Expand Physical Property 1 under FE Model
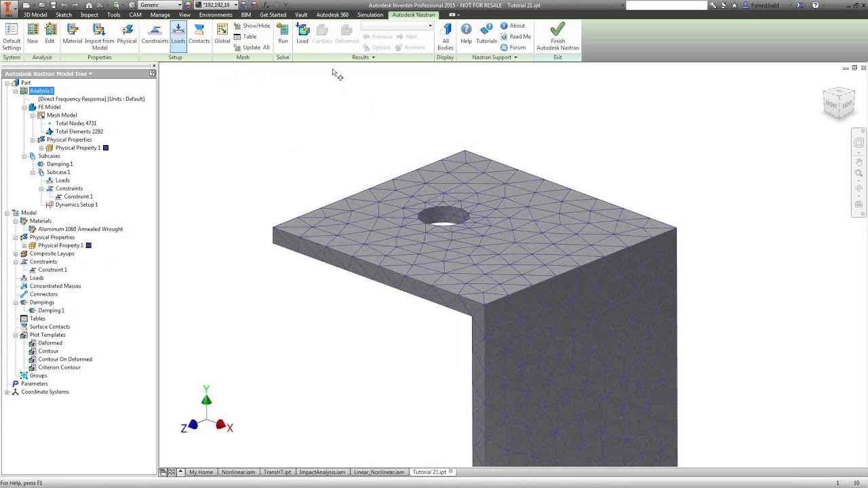The width and height of the screenshot is (868, 488). [41, 148]
